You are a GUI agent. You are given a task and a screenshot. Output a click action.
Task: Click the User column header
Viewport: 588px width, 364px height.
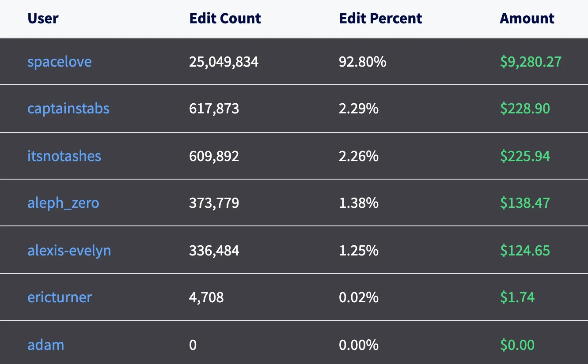[43, 19]
